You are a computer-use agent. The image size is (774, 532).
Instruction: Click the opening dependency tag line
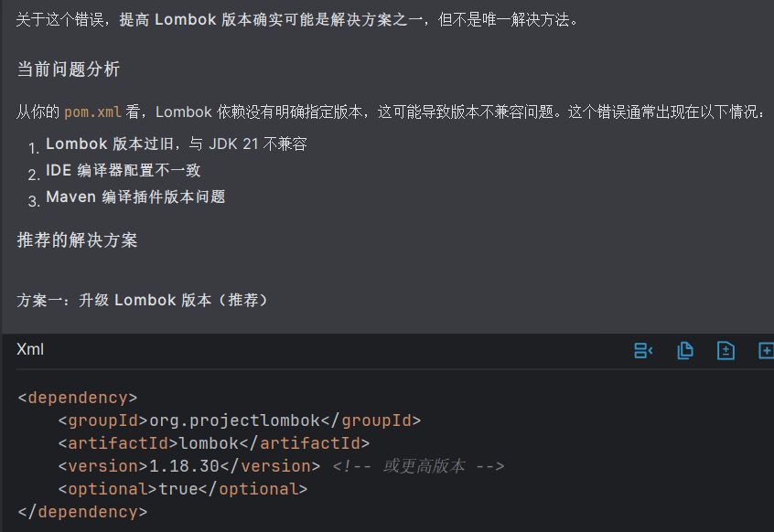(x=78, y=398)
